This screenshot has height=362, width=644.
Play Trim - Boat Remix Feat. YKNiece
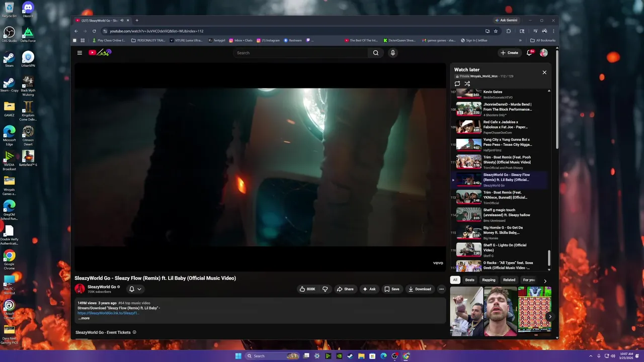point(498,197)
